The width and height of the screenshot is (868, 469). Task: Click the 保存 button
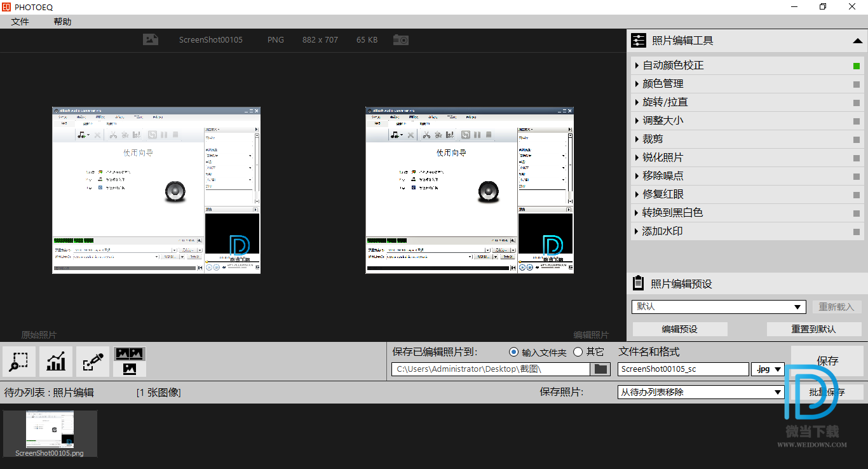(x=827, y=361)
